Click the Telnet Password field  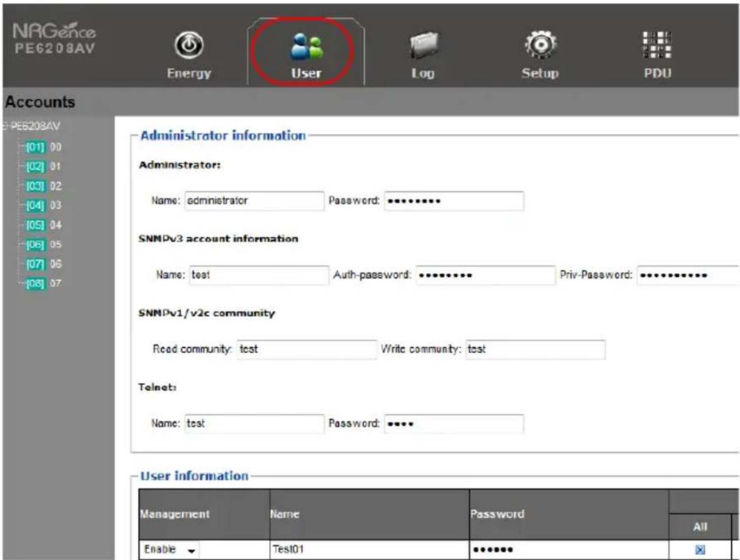click(x=454, y=424)
